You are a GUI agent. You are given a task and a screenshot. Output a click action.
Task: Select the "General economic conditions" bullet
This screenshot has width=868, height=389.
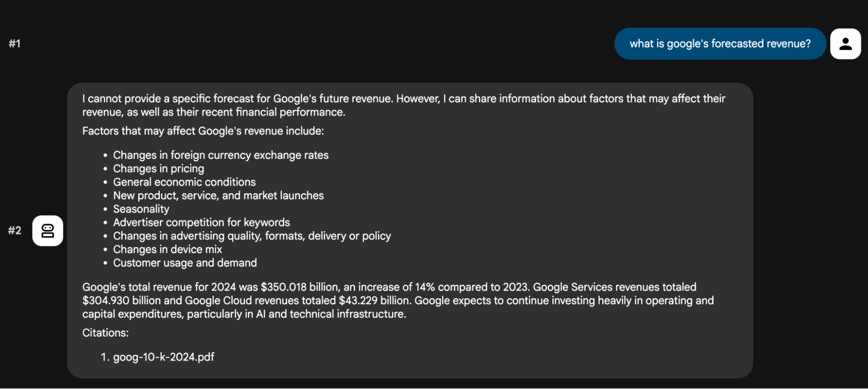point(184,182)
